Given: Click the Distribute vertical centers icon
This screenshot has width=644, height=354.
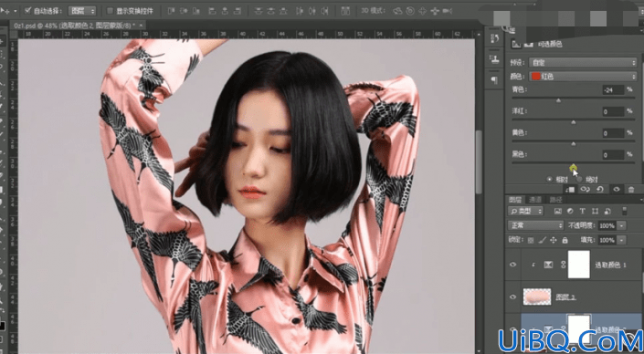Looking at the screenshot, I should click(271, 11).
